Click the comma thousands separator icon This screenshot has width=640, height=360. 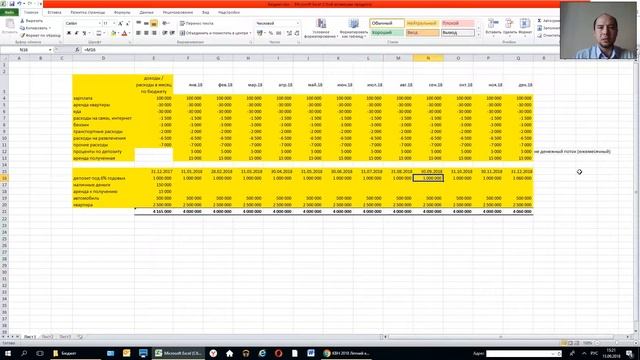[279, 33]
